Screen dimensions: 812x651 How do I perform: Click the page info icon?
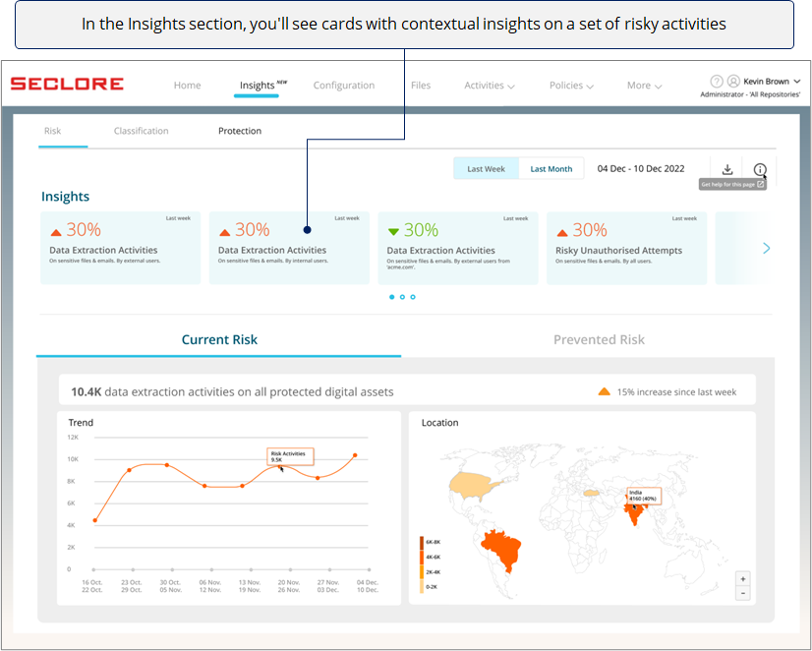[760, 169]
